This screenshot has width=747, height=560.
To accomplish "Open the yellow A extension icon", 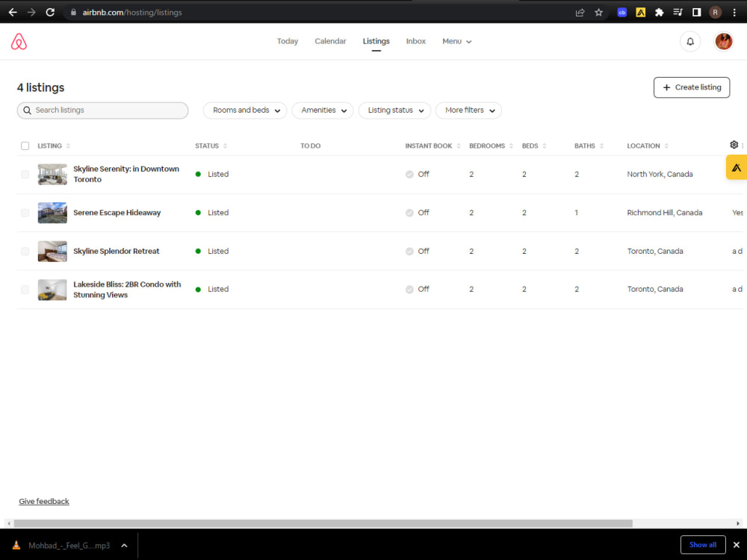I will coord(640,13).
